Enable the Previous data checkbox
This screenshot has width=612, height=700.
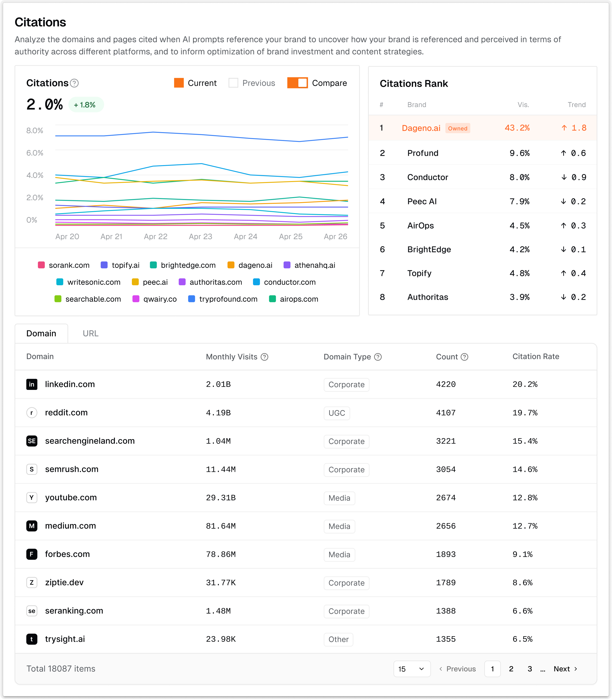(234, 83)
